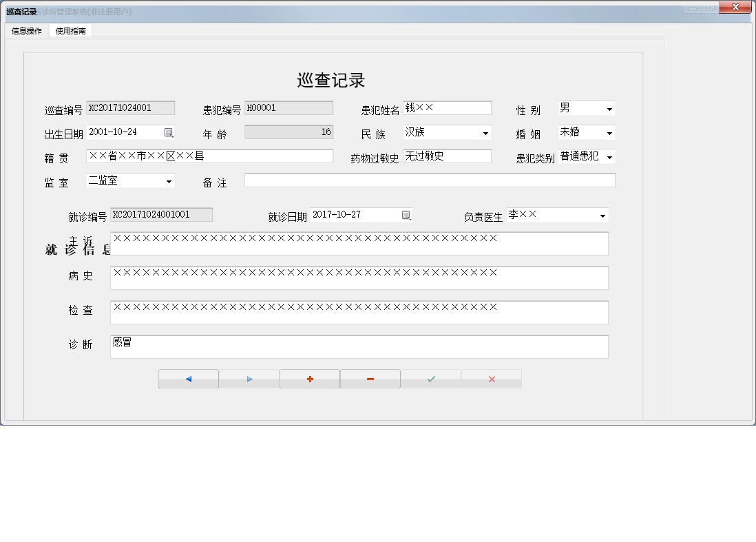Select the 患犯姓名 name field showing 钱××

point(448,107)
